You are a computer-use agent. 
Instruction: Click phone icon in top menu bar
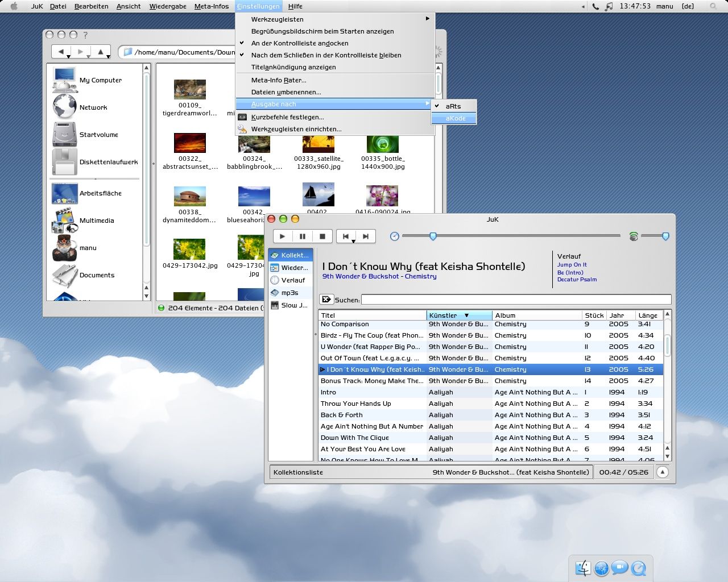pos(595,6)
